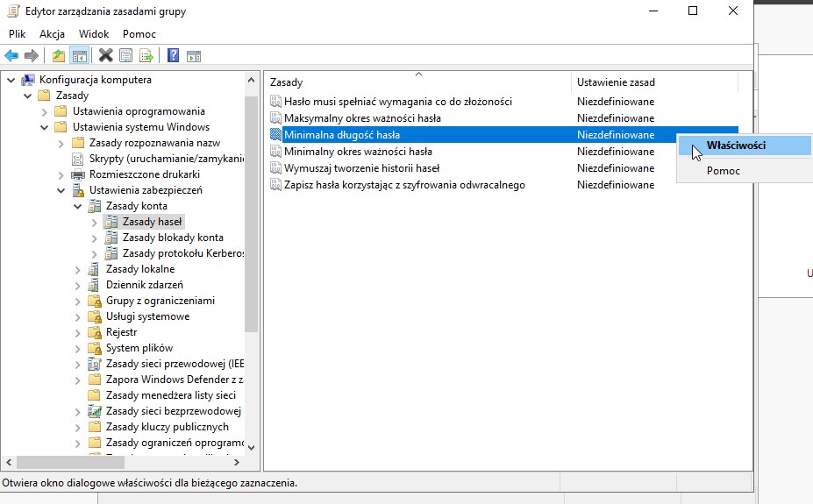Choose Właściwości from context menu
Screen dimensions: 813x504
[x=736, y=146]
